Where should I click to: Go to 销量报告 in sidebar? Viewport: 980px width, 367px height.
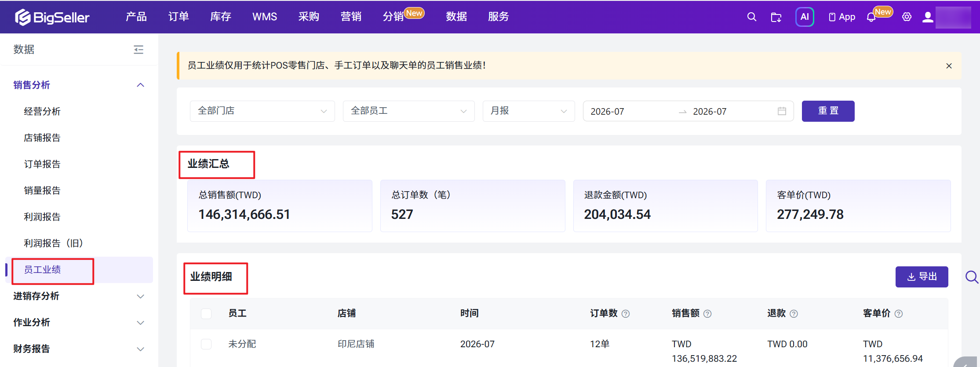tap(42, 190)
